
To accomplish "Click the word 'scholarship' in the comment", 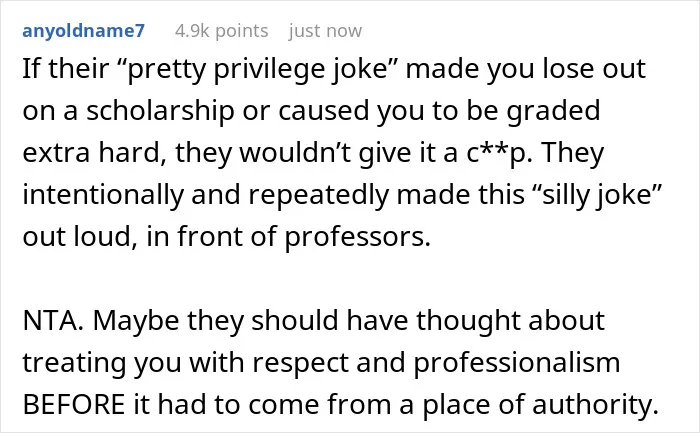I will point(160,111).
